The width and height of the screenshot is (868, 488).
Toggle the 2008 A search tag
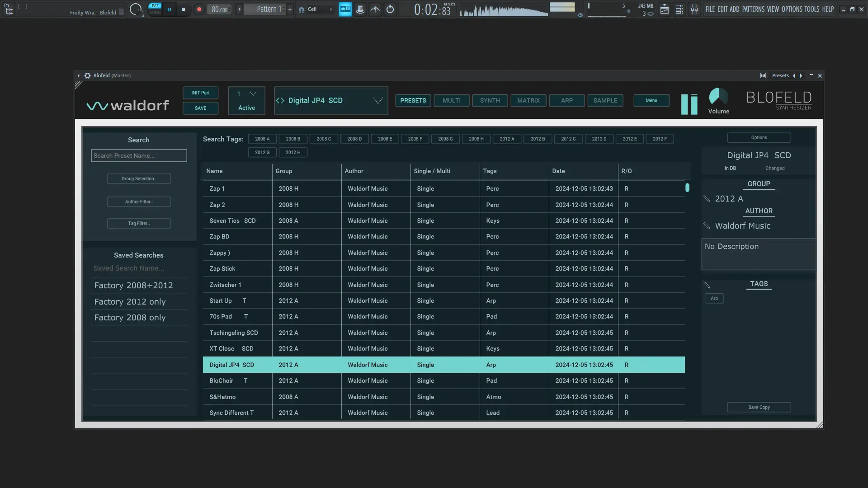point(262,139)
